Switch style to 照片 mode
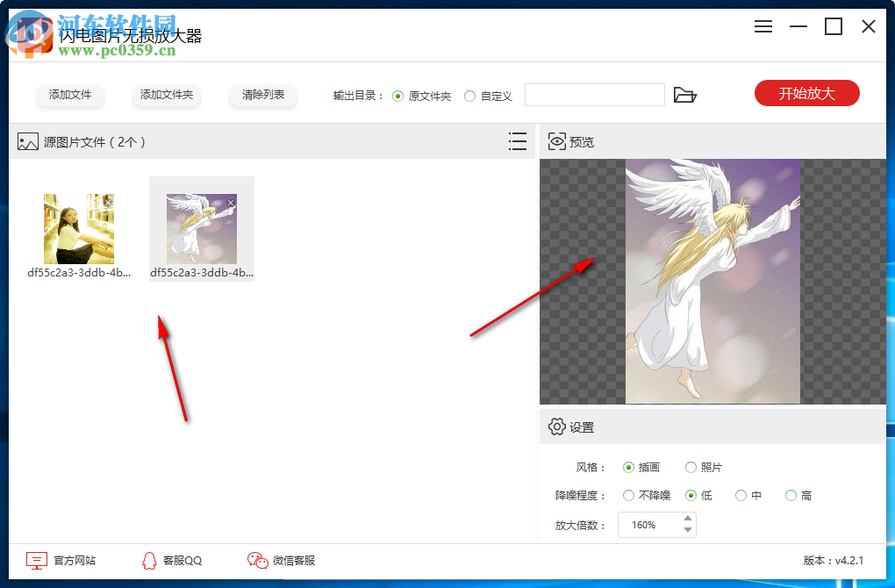 691,467
